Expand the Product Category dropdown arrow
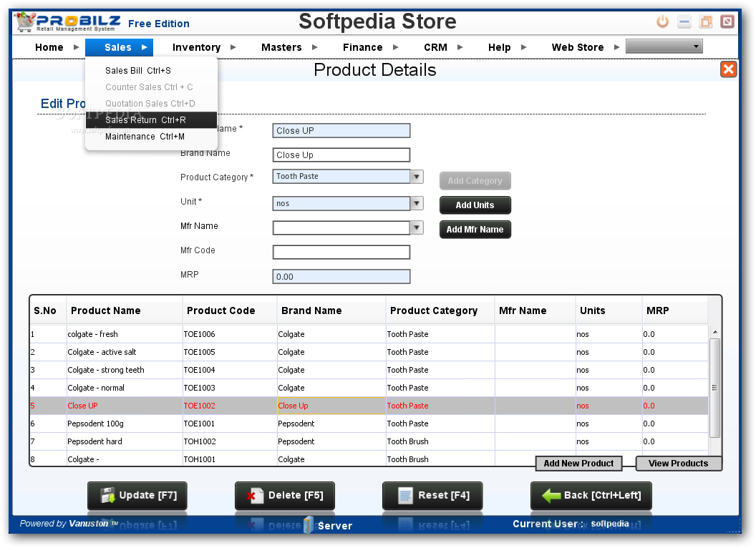 pos(417,177)
